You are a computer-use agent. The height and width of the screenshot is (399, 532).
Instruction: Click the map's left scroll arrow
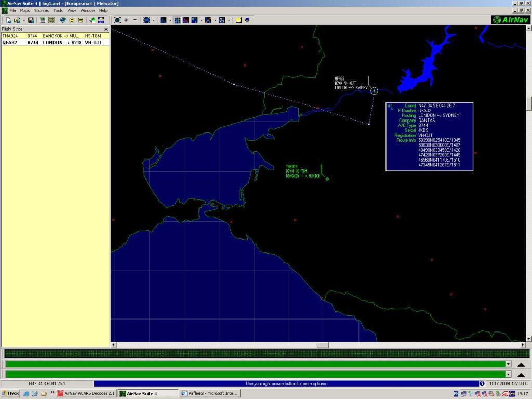(x=114, y=345)
